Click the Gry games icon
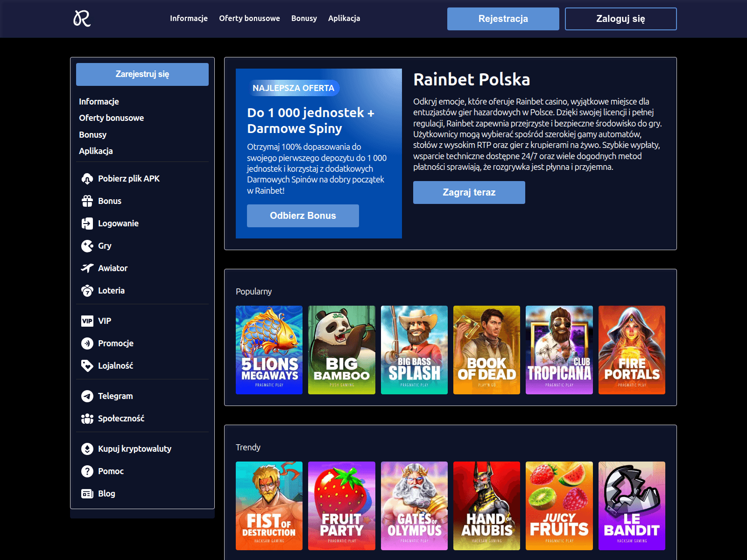The image size is (747, 560). tap(87, 246)
